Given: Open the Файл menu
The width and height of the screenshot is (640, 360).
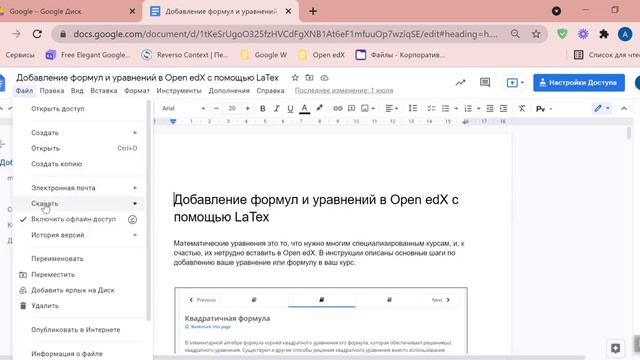Looking at the screenshot, I should [x=24, y=91].
